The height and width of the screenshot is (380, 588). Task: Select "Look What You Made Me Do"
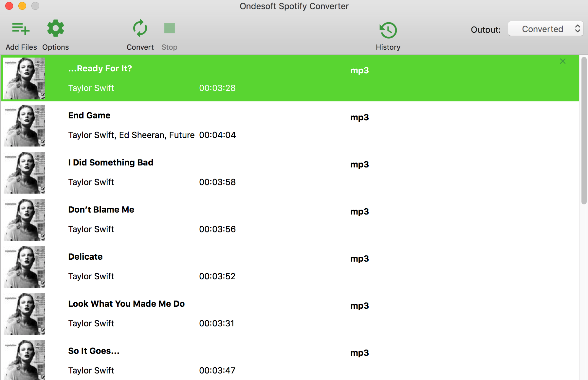[126, 304]
